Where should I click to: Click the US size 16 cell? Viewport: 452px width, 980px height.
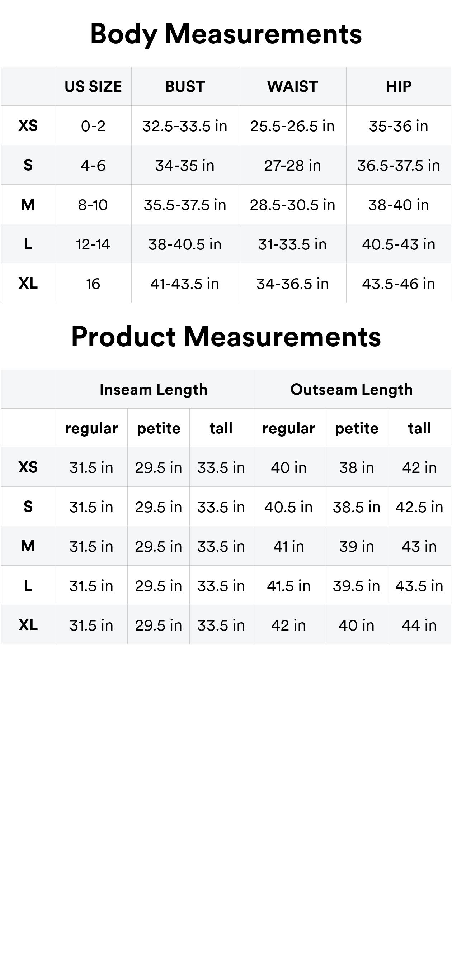93,284
